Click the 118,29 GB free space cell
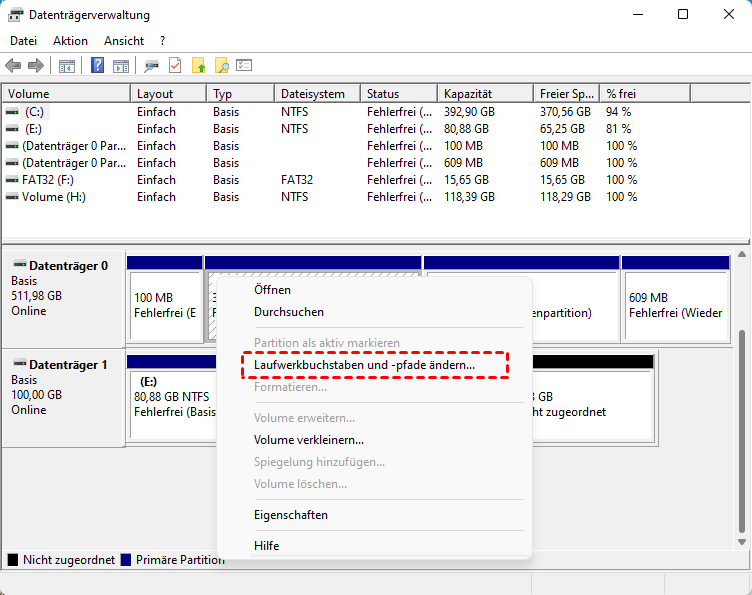 click(565, 197)
